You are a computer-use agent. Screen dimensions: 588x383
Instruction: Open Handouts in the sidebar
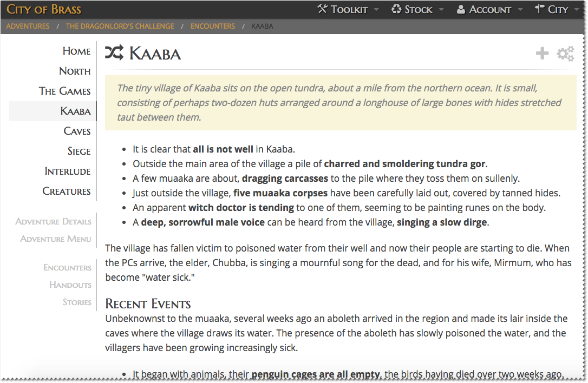click(70, 285)
